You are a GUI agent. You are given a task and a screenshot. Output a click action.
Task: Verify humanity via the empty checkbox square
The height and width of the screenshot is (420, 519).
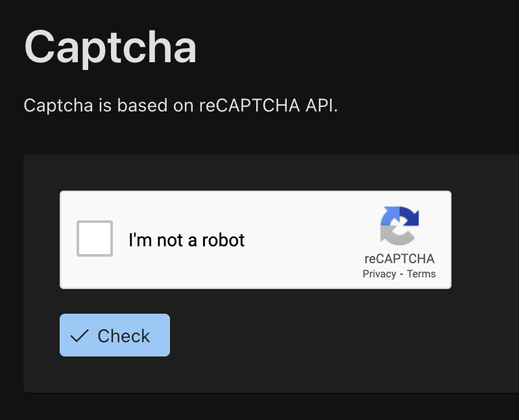point(94,239)
